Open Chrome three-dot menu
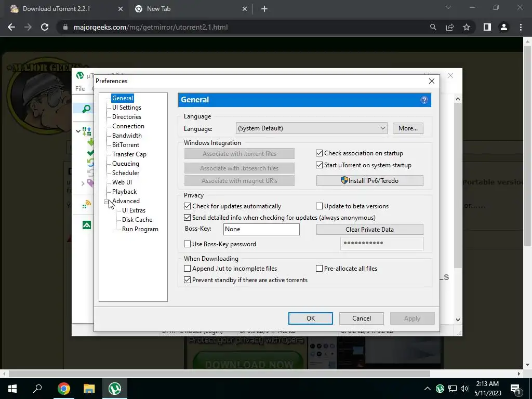 (x=521, y=27)
